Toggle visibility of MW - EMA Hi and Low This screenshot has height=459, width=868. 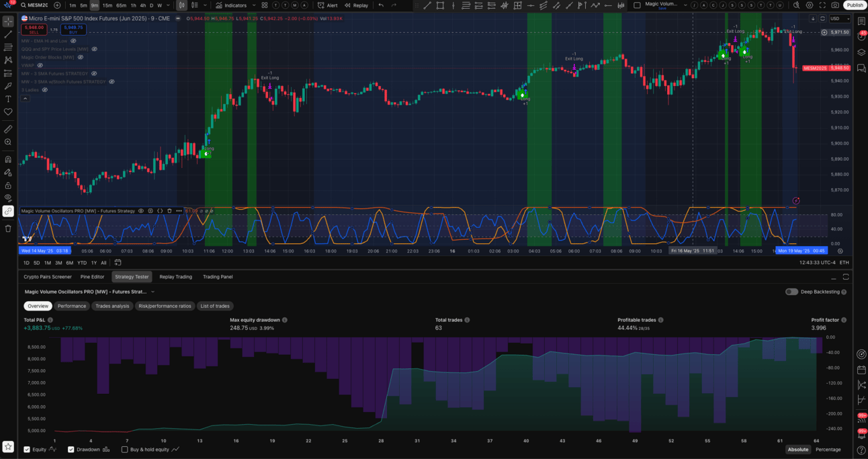(x=73, y=41)
